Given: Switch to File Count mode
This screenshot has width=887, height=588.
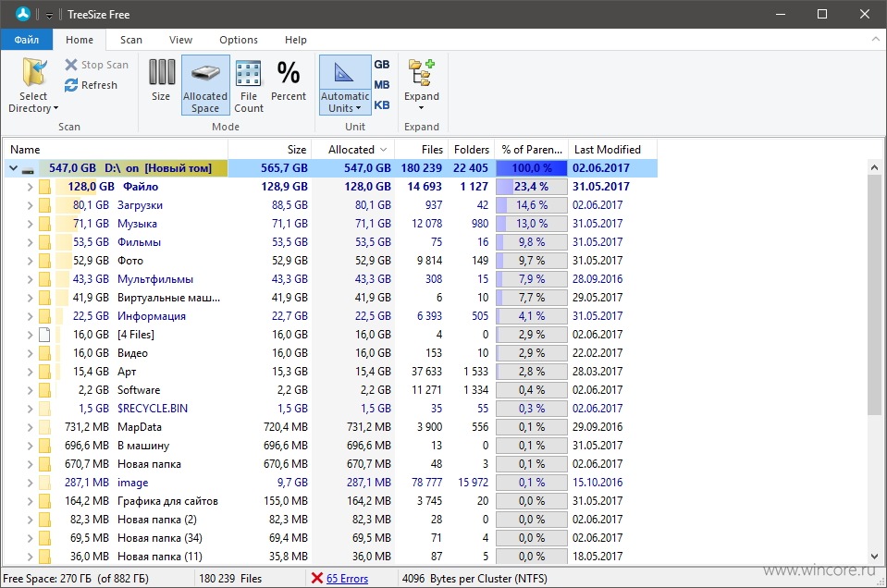Looking at the screenshot, I should click(248, 86).
